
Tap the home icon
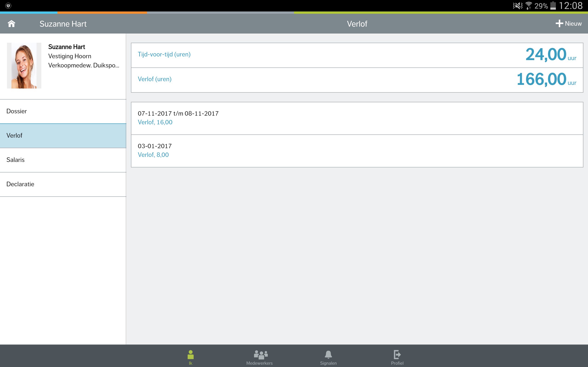(11, 24)
